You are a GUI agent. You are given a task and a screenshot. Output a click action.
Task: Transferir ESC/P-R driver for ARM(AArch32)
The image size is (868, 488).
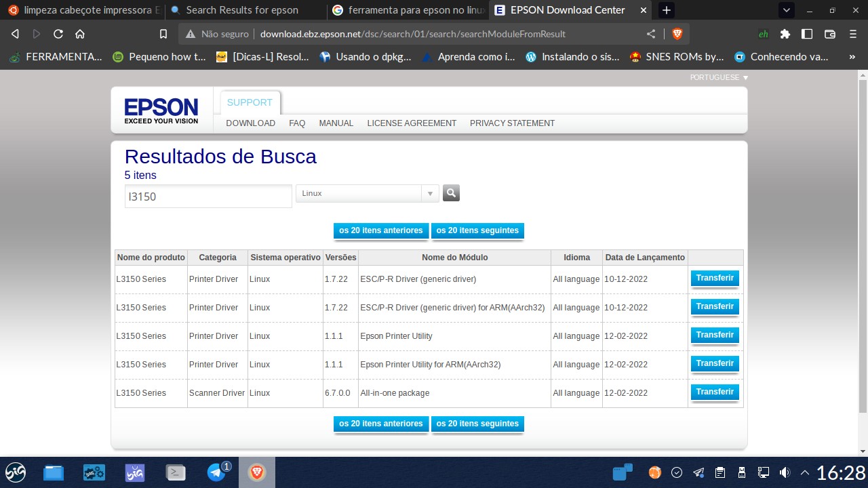point(715,307)
